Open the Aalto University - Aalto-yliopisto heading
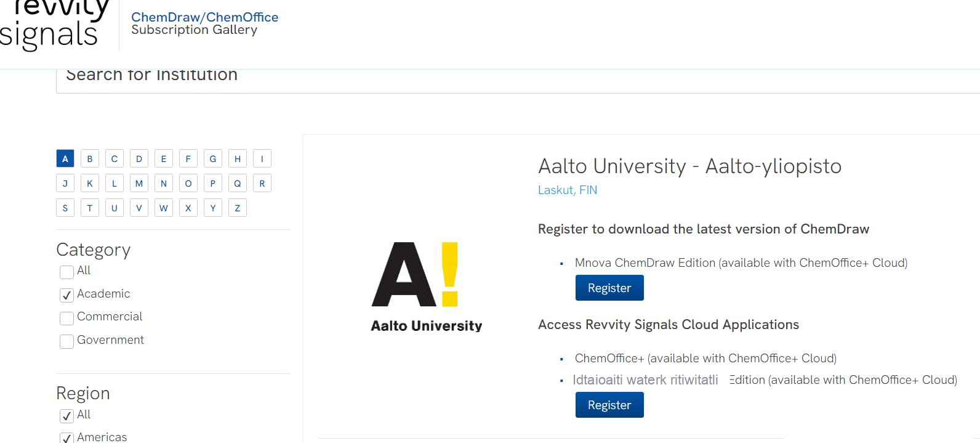This screenshot has width=980, height=443. (689, 166)
